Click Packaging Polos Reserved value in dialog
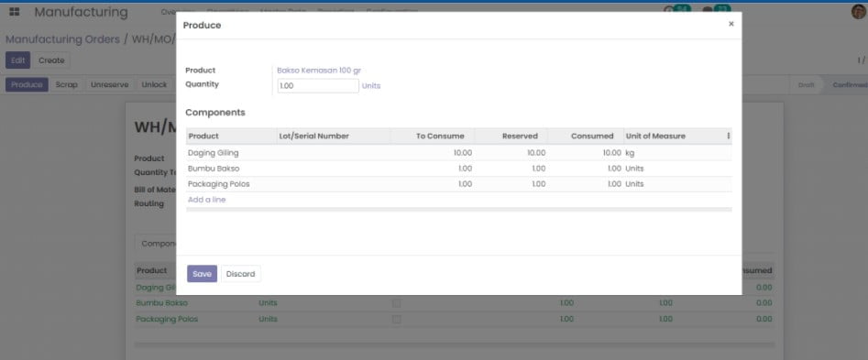The image size is (868, 360). pyautogui.click(x=539, y=183)
